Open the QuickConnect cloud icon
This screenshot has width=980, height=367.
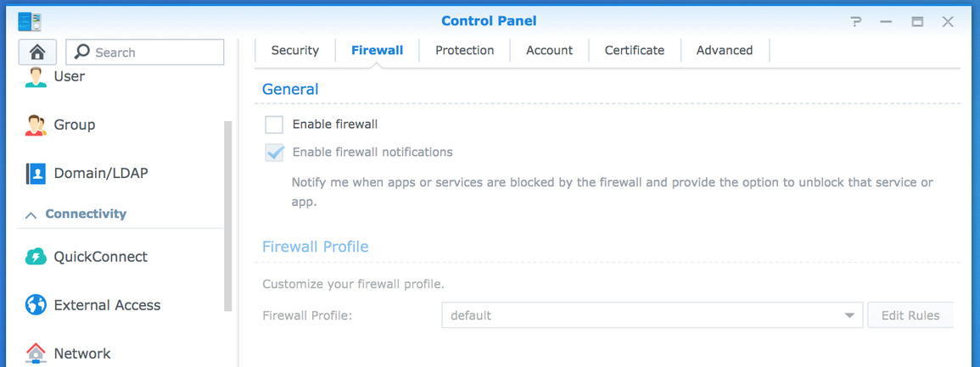click(x=36, y=257)
